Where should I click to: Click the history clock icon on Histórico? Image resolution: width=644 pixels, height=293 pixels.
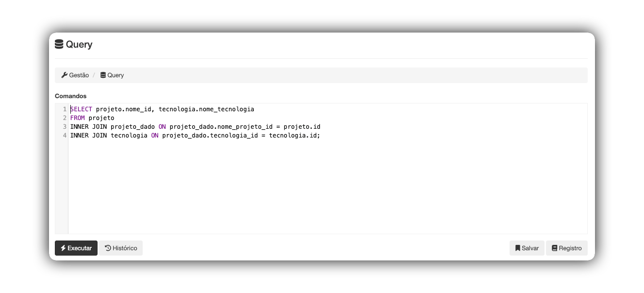coord(107,248)
